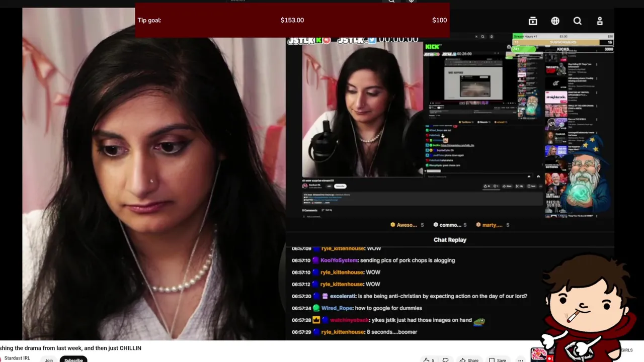Viewport: 644px width, 362px height.
Task: Click the Chat Replay header
Action: pos(450,240)
